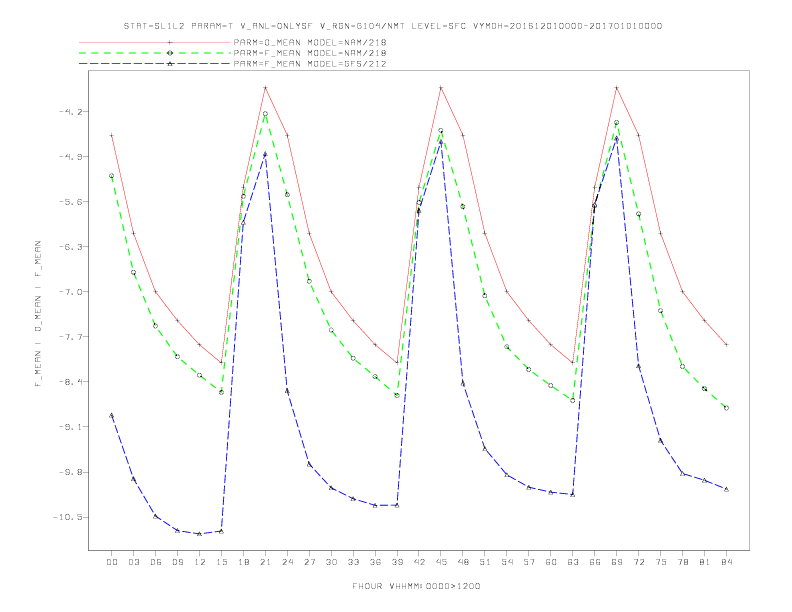
Task: Click the chart title starting with STAT=SL1L2
Action: coord(392,26)
